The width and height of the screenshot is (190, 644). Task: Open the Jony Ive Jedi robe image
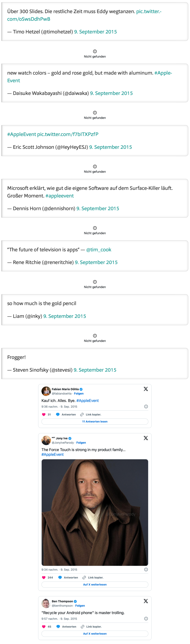click(x=95, y=512)
